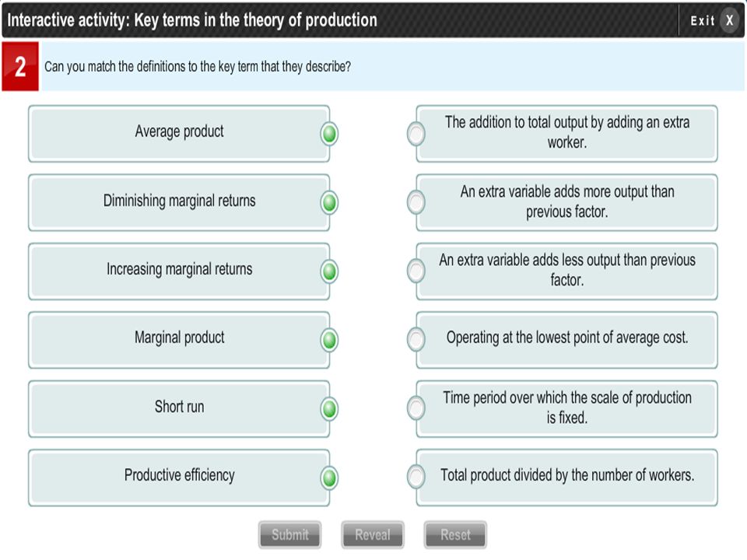This screenshot has width=747, height=560.
Task: Click the Reveal button
Action: coord(373,535)
